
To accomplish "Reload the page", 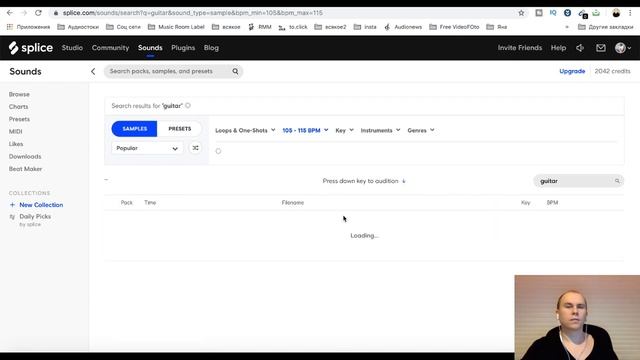I will [38, 13].
